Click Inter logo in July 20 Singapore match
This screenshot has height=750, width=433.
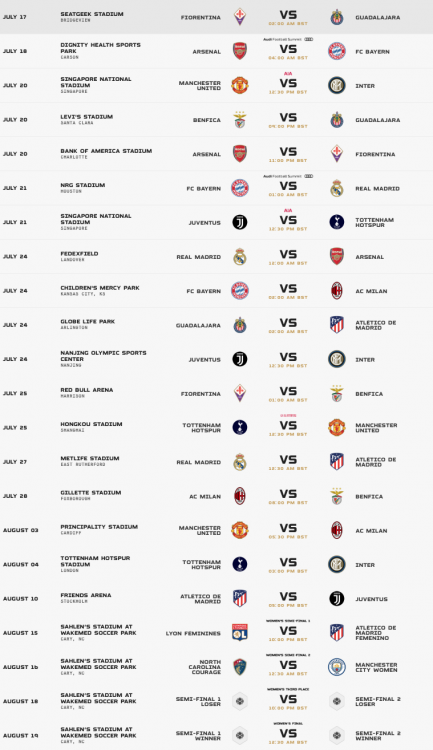point(337,86)
